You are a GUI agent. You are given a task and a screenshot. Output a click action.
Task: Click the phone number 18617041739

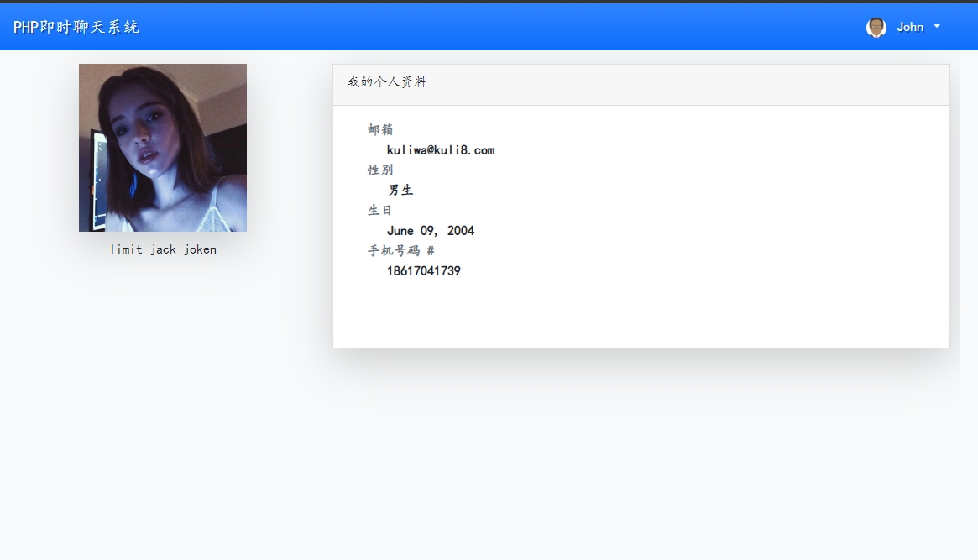[423, 271]
